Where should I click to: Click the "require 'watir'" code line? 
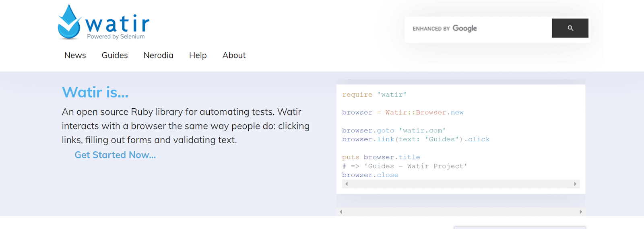tap(374, 95)
